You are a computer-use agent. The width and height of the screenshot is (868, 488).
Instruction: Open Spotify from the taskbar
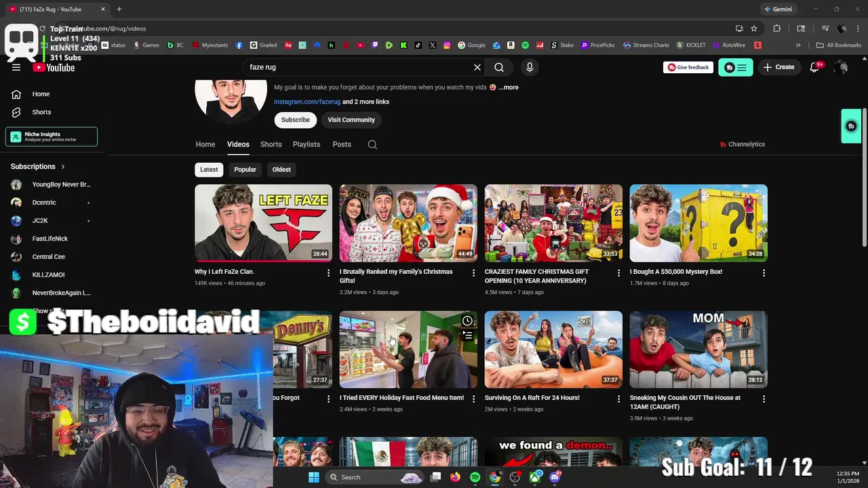pos(475,477)
